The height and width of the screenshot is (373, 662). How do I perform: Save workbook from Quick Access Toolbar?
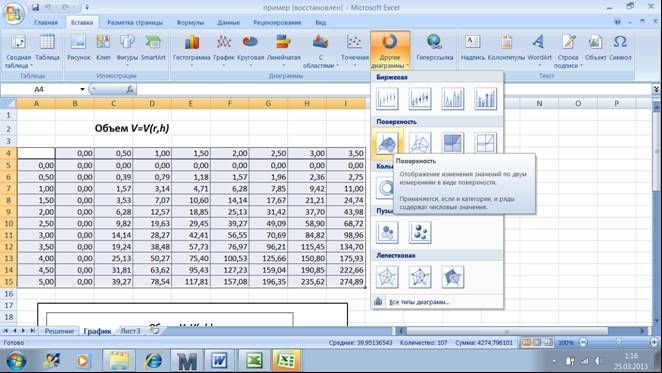click(x=35, y=8)
